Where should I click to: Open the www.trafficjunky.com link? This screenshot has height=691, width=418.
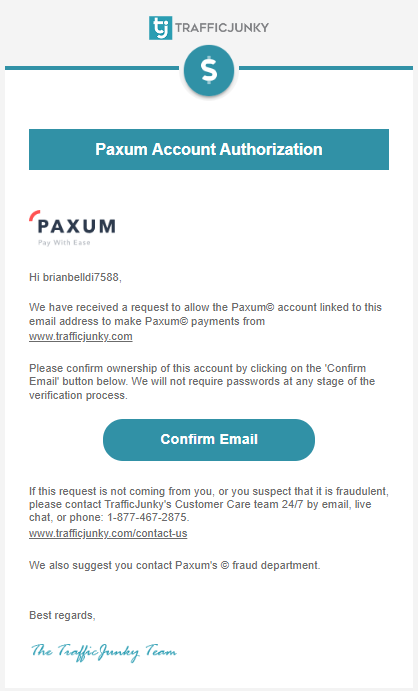point(81,337)
